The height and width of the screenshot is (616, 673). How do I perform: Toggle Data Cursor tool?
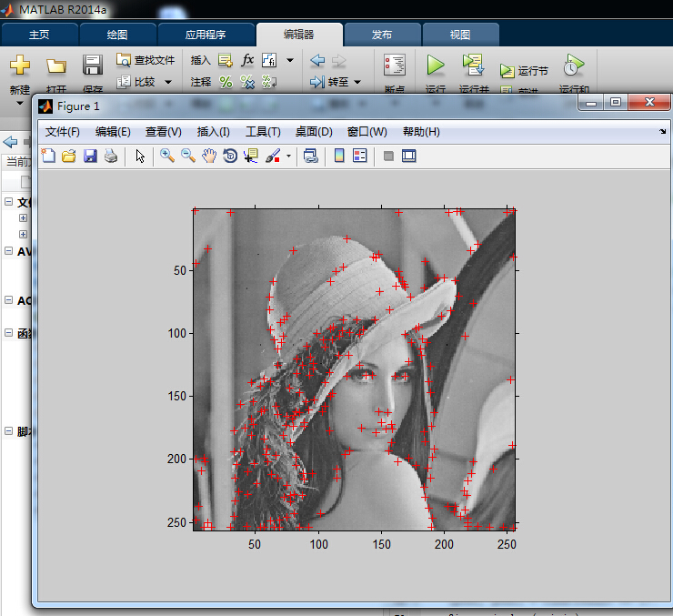(251, 156)
